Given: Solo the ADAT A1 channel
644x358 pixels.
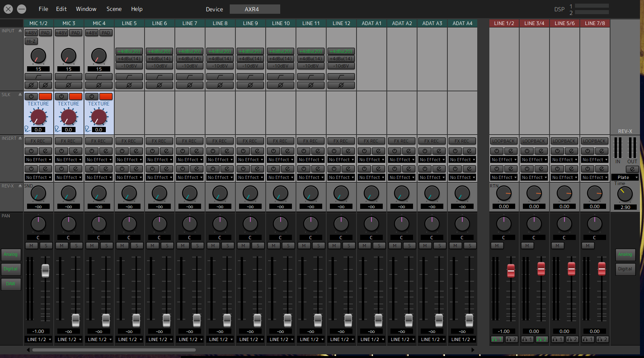Looking at the screenshot, I should 379,246.
